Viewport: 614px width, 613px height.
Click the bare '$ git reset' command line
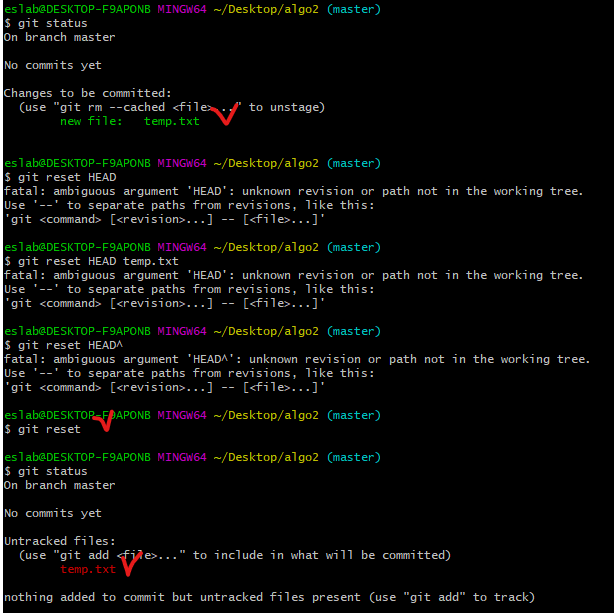42,429
